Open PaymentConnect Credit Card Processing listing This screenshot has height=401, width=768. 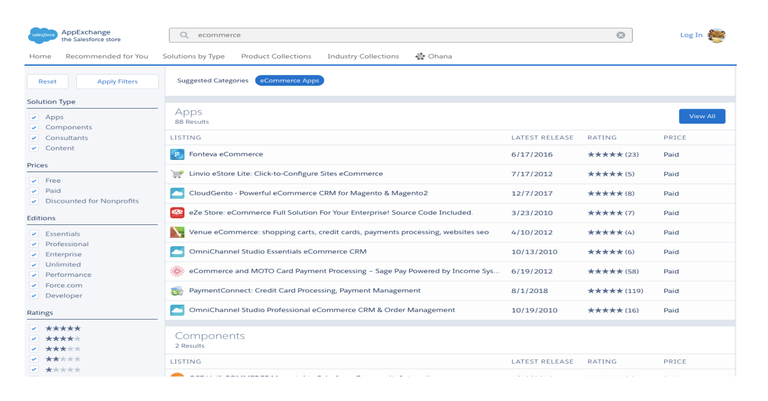pyautogui.click(x=305, y=291)
